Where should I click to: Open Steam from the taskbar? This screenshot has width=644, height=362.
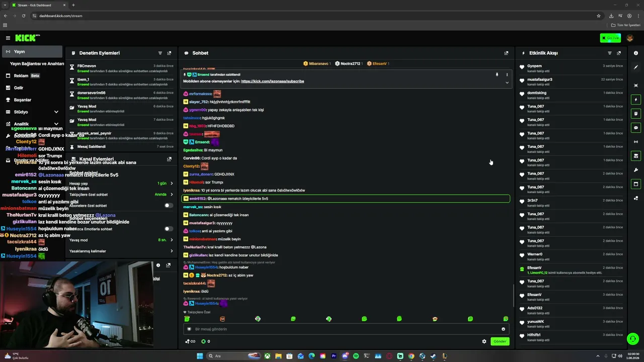click(433, 356)
